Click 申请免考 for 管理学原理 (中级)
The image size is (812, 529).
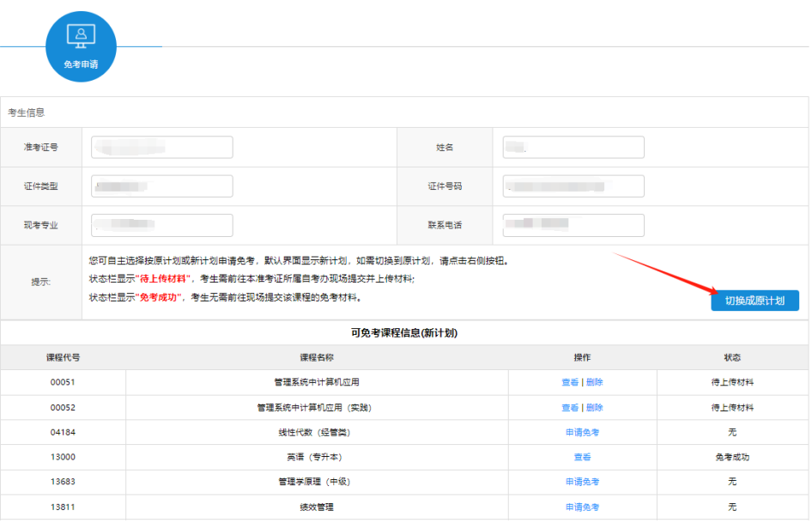coord(583,482)
